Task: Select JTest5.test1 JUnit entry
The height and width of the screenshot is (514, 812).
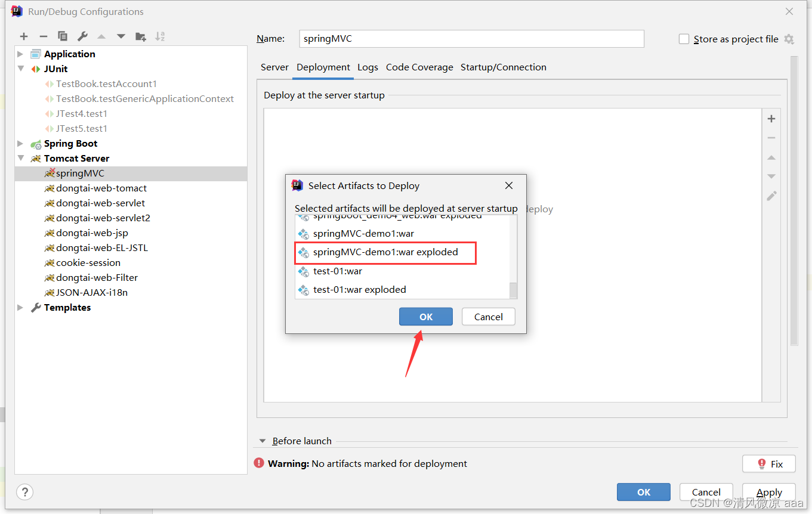Action: [x=131, y=128]
